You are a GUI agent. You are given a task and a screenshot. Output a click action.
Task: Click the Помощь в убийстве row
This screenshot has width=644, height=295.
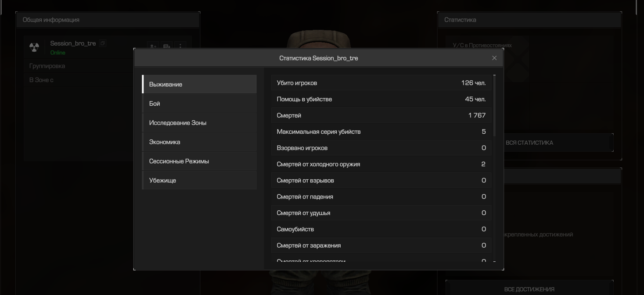[381, 99]
